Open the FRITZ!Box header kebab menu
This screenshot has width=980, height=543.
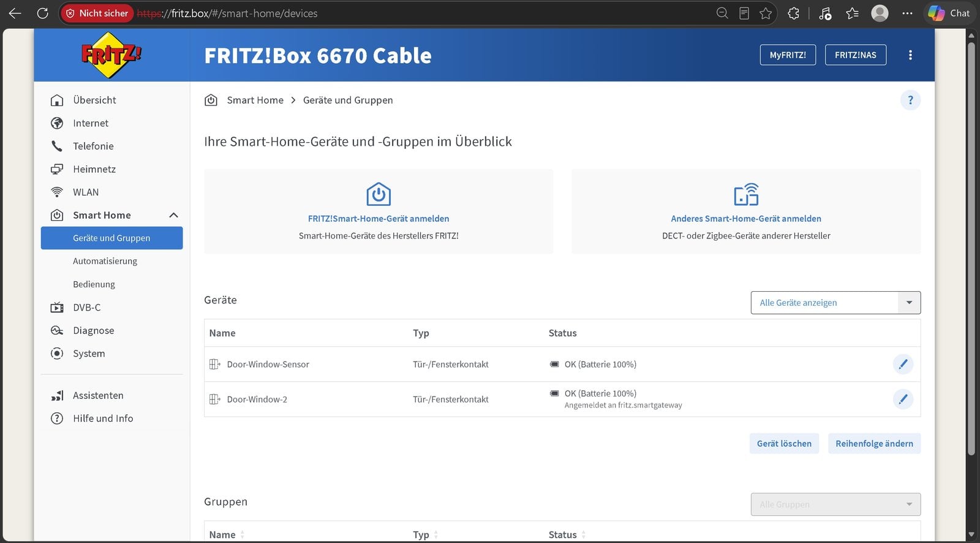coord(910,55)
